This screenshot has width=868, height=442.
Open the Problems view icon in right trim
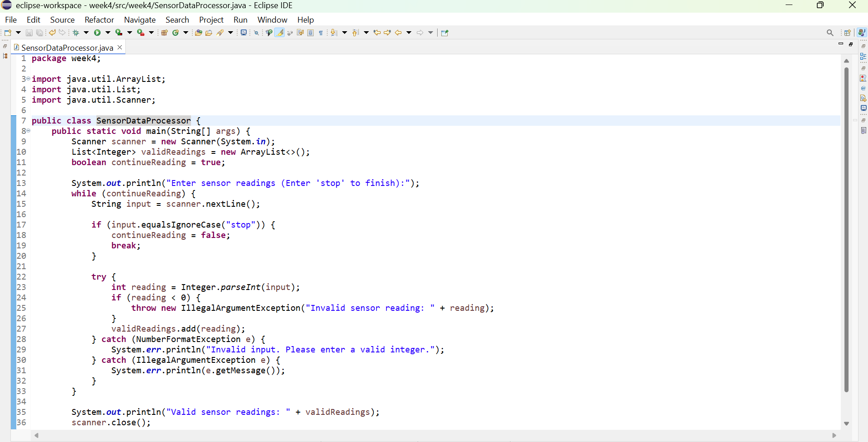click(x=863, y=78)
